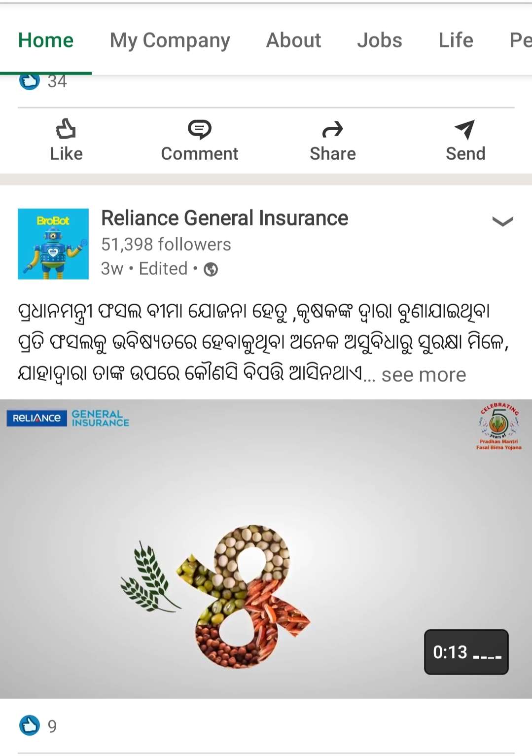The height and width of the screenshot is (756, 532).
Task: Open Reliance General Insurance page link
Action: pos(225,218)
